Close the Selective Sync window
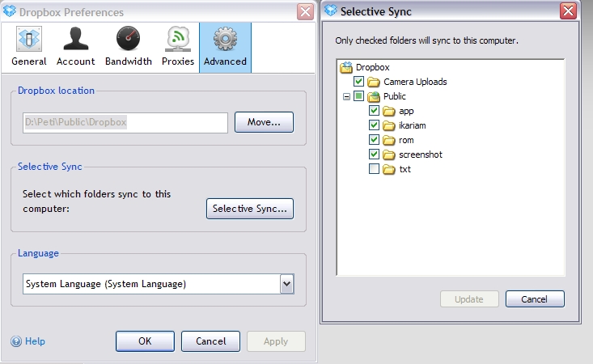The height and width of the screenshot is (364, 593). coord(568,11)
